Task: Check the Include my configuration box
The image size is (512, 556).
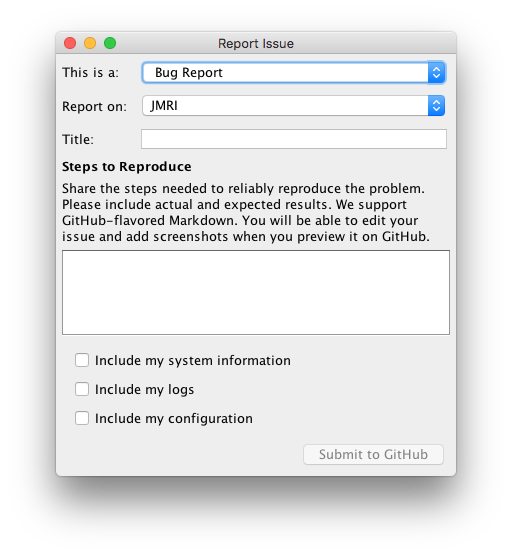Action: [x=82, y=418]
